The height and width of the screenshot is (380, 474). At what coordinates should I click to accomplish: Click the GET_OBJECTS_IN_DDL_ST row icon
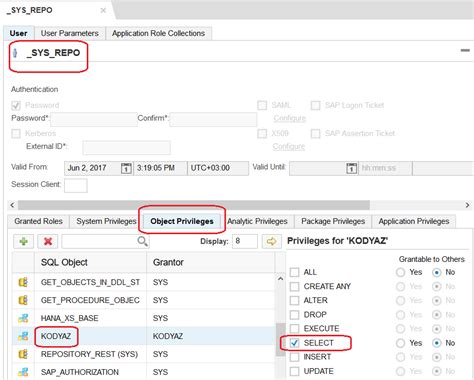[x=23, y=282]
